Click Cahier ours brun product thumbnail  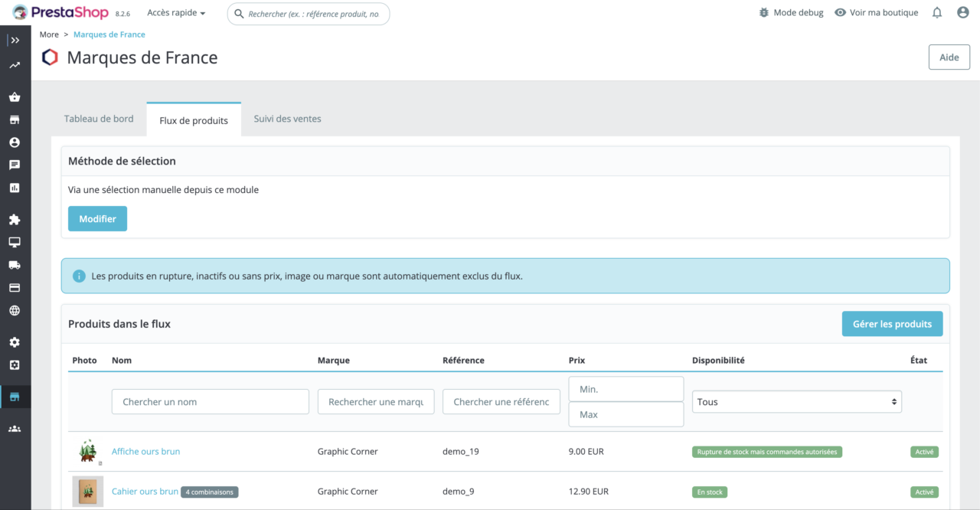(88, 492)
